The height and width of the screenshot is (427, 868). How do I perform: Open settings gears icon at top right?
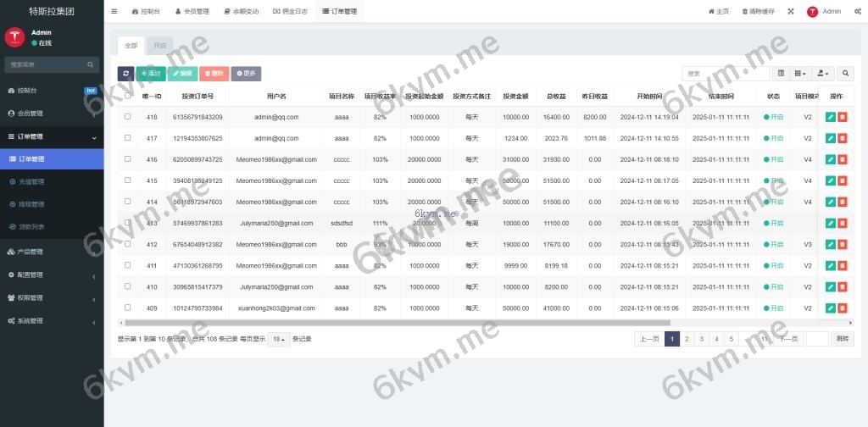854,12
